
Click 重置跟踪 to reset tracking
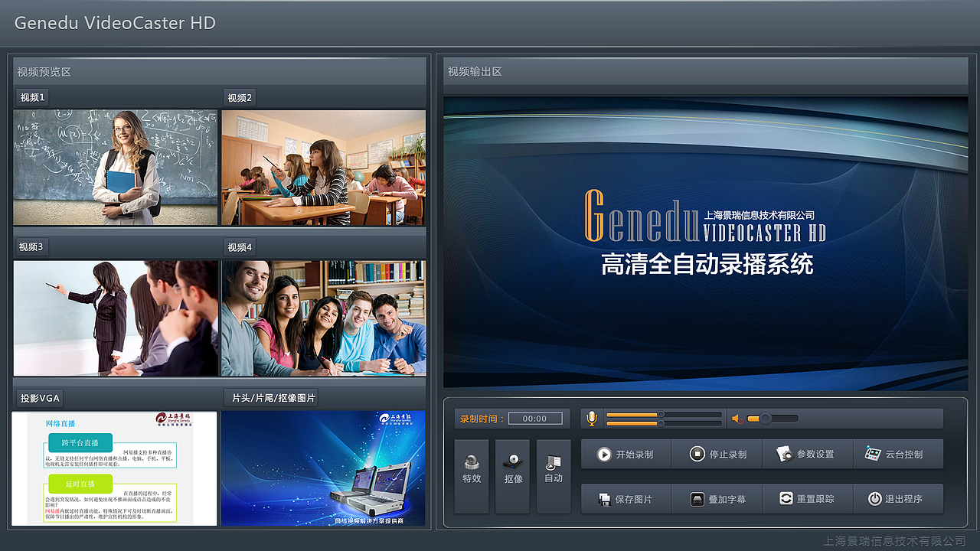click(x=808, y=499)
